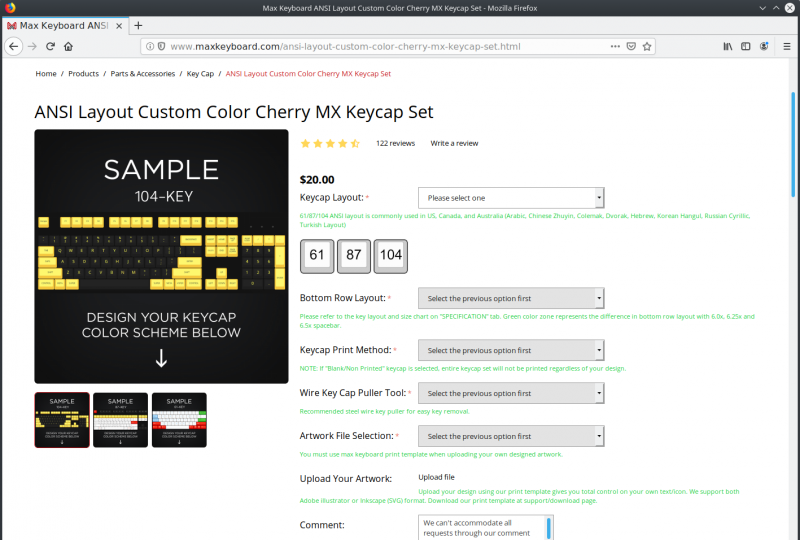Open the Firefox account icon
This screenshot has height=540, width=800.
pos(764,46)
